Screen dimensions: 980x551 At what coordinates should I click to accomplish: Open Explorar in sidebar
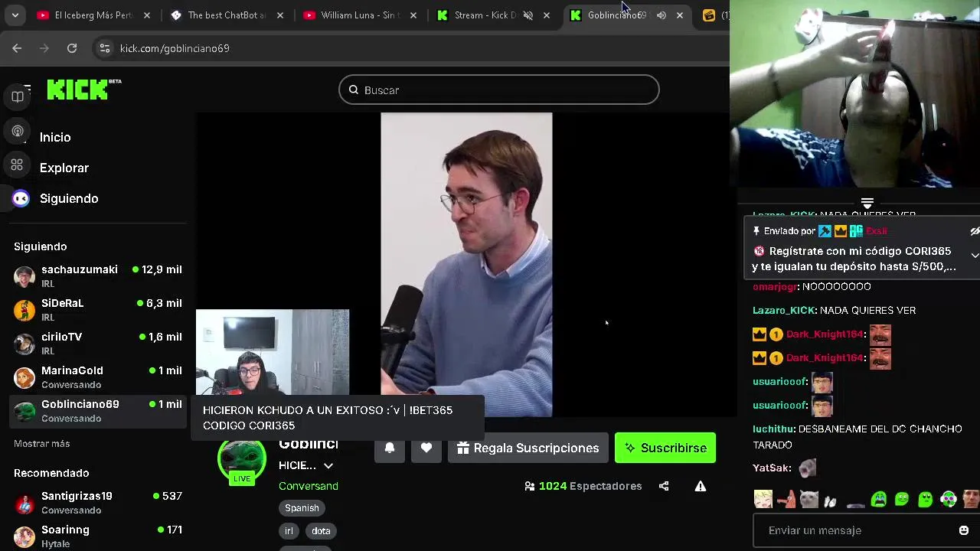(64, 168)
